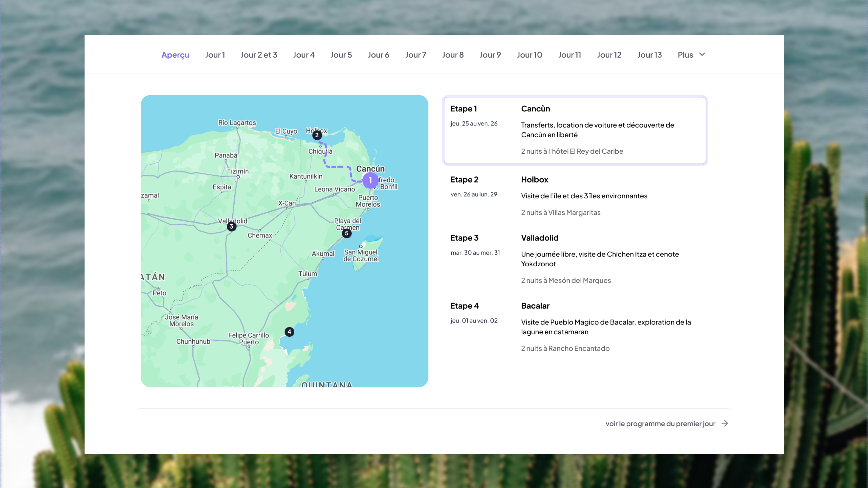Viewport: 868px width, 488px height.
Task: Open the Aperçu tab
Action: [x=175, y=54]
